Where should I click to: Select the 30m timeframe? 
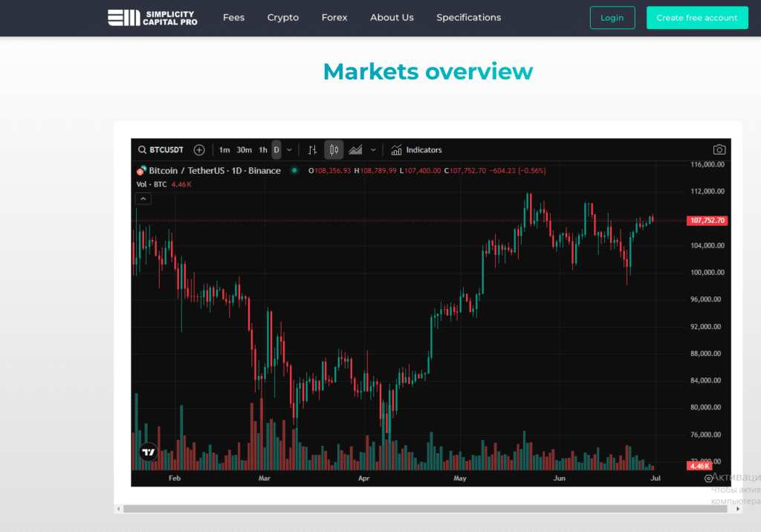(x=244, y=150)
